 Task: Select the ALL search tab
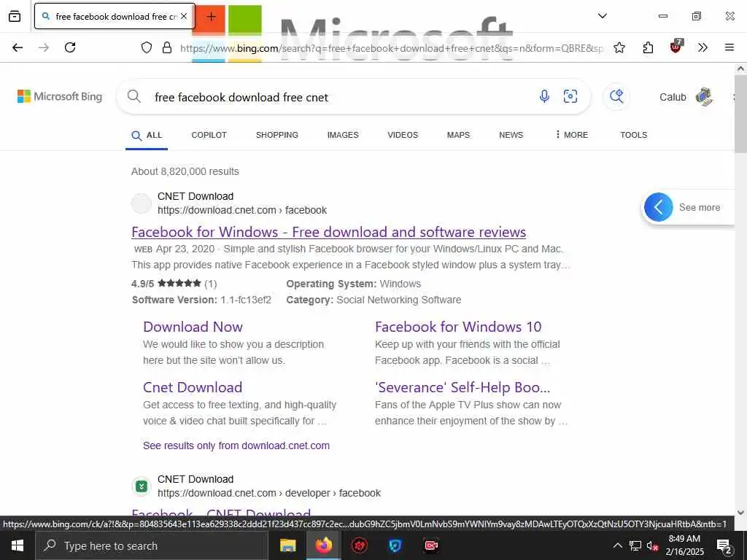coord(147,135)
